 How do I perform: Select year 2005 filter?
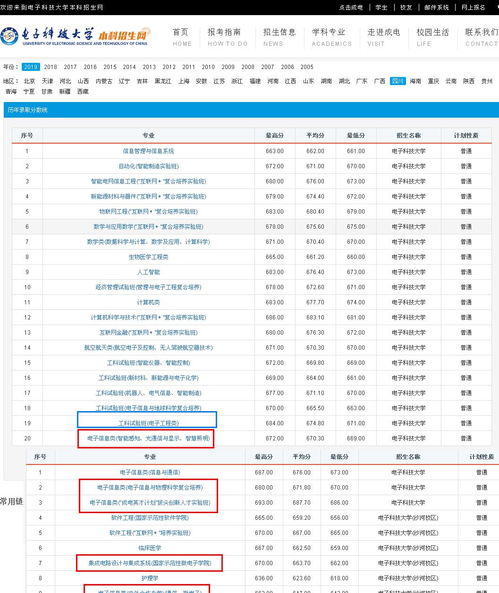click(x=307, y=67)
